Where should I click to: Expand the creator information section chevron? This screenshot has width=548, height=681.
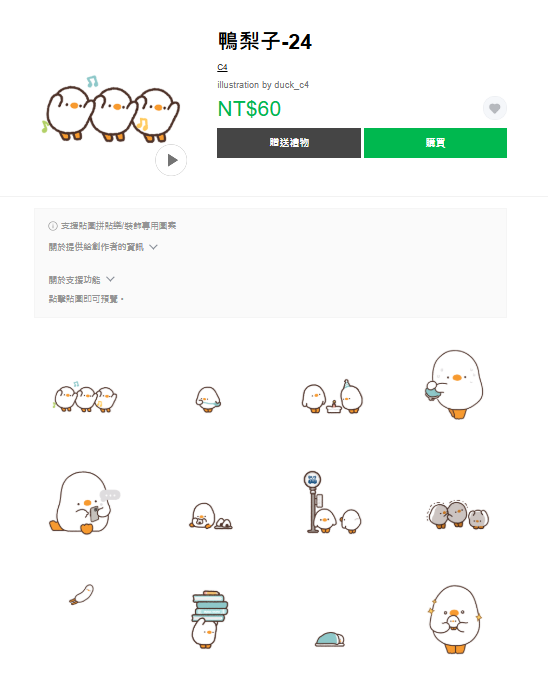click(153, 247)
